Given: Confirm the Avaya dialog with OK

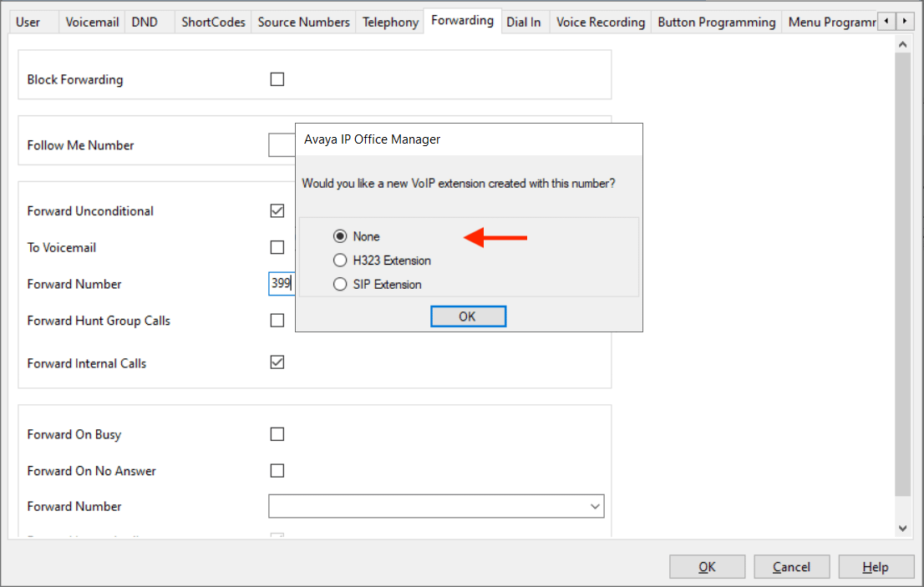Looking at the screenshot, I should (468, 316).
